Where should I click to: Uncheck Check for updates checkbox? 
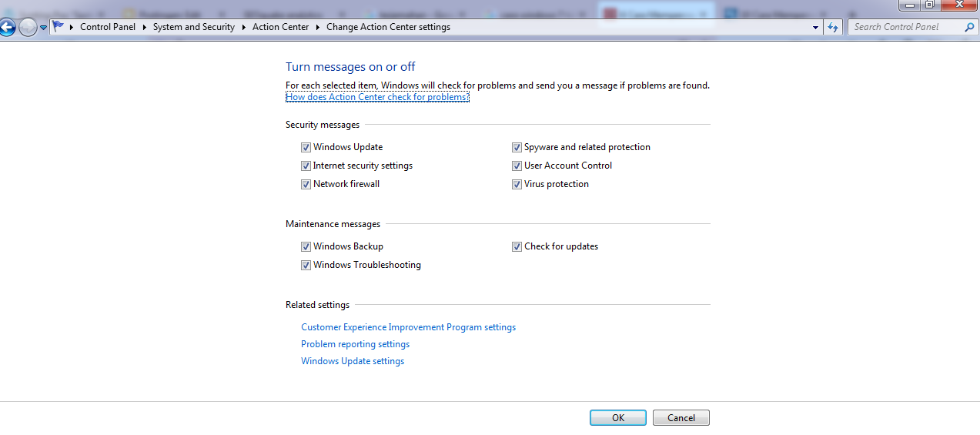517,246
